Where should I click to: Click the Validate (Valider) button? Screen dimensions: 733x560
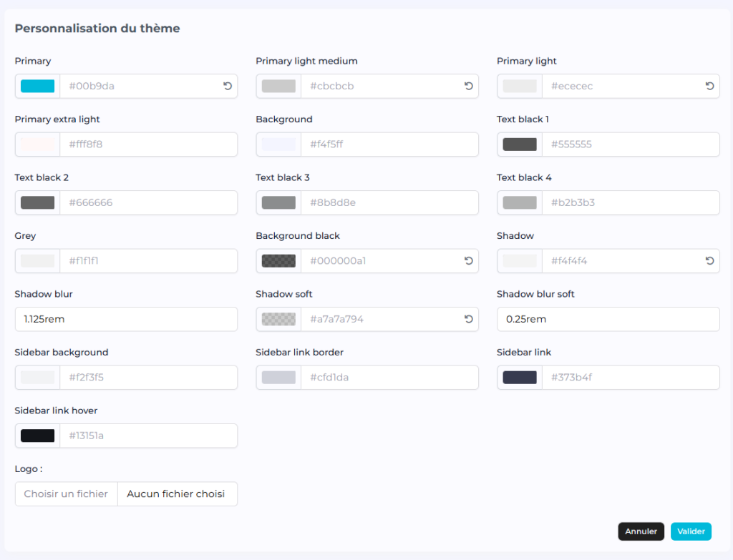[x=691, y=531]
